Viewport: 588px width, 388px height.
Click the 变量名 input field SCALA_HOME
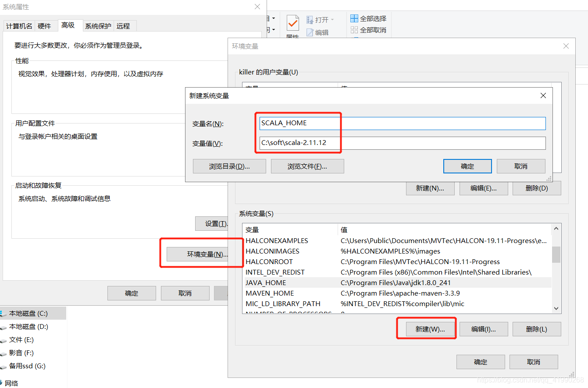pyautogui.click(x=403, y=123)
